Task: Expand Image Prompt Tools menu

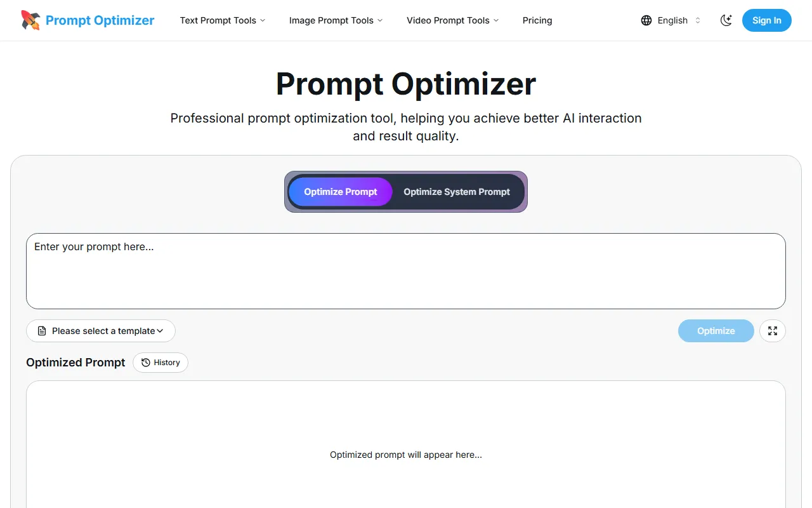Action: coord(336,20)
